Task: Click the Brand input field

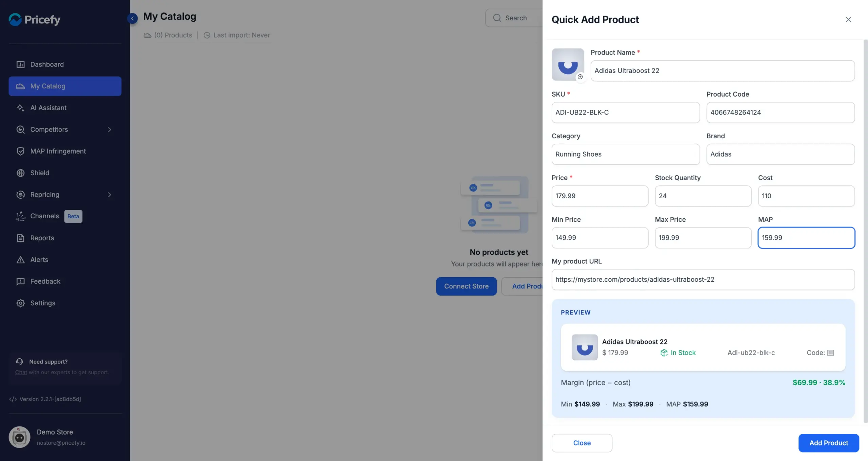Action: pyautogui.click(x=781, y=154)
